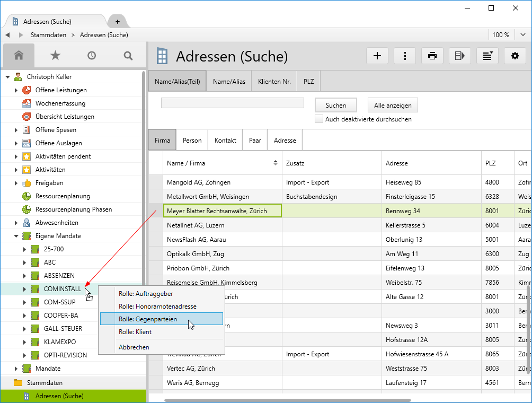Click the printer icon
The image size is (532, 403).
point(432,56)
